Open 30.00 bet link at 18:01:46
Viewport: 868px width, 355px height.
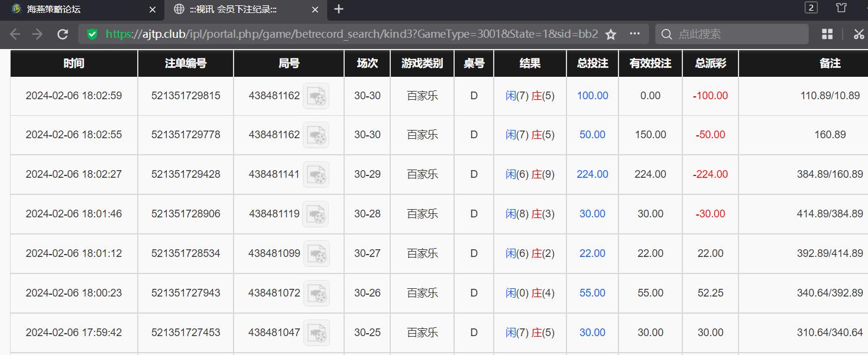coord(592,214)
